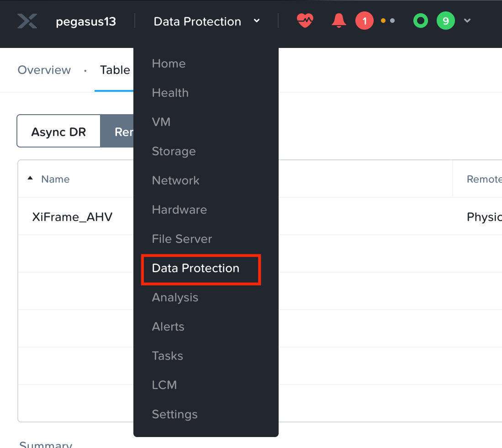Click the red alerts bell icon

click(338, 21)
